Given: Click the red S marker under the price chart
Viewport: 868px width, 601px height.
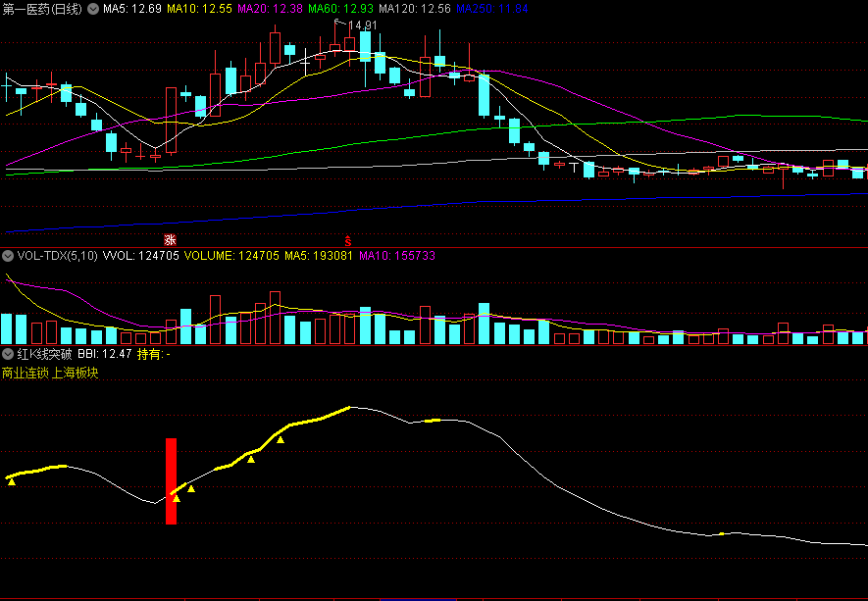Looking at the screenshot, I should point(347,241).
